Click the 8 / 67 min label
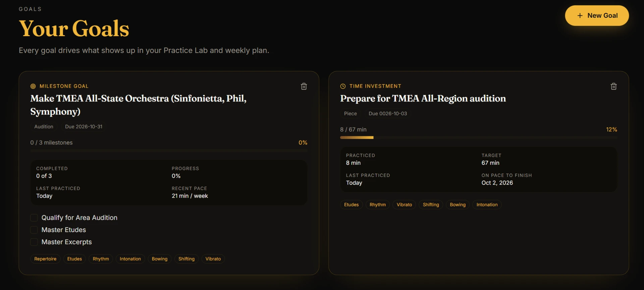The image size is (644, 290). pyautogui.click(x=353, y=130)
